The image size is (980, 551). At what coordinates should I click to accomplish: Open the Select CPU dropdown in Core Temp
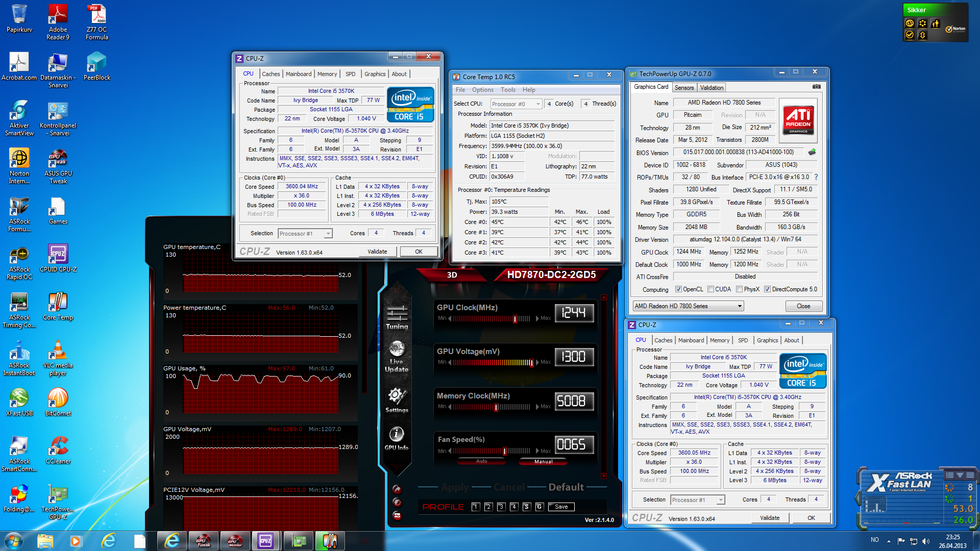point(516,104)
